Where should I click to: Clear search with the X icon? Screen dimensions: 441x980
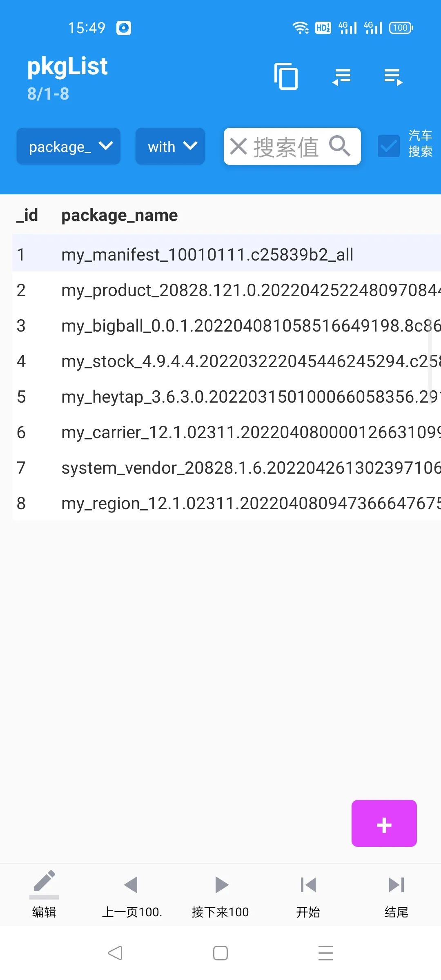[x=238, y=146]
